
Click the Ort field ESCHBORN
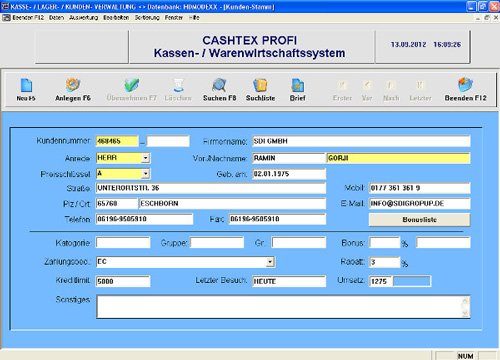coord(232,203)
